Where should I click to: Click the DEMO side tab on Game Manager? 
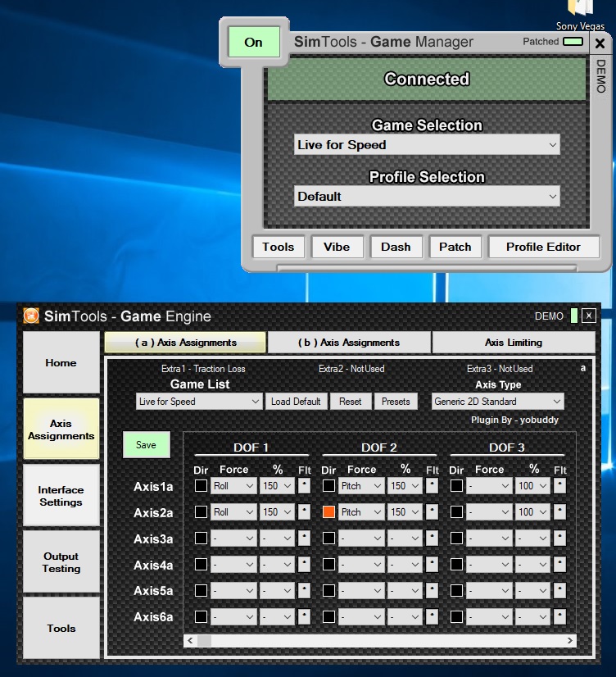pyautogui.click(x=601, y=76)
